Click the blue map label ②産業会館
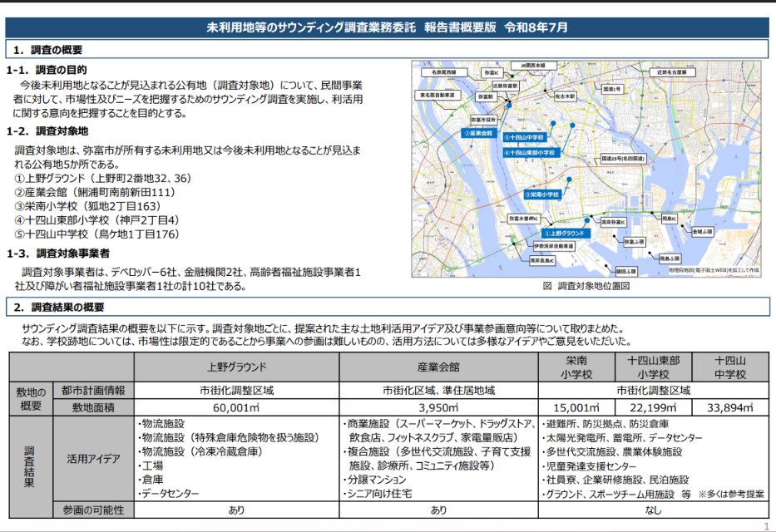 [x=479, y=133]
